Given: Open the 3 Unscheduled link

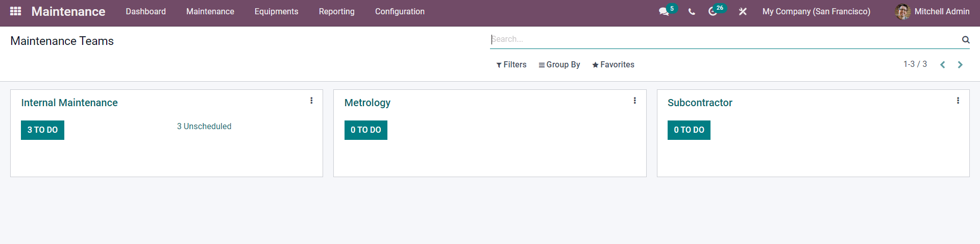Looking at the screenshot, I should (x=204, y=126).
